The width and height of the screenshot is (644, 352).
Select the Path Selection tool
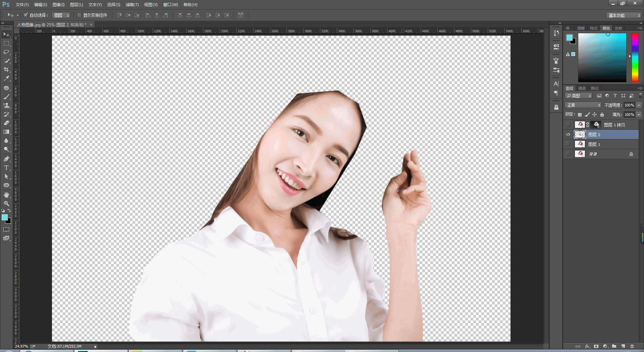pos(6,176)
